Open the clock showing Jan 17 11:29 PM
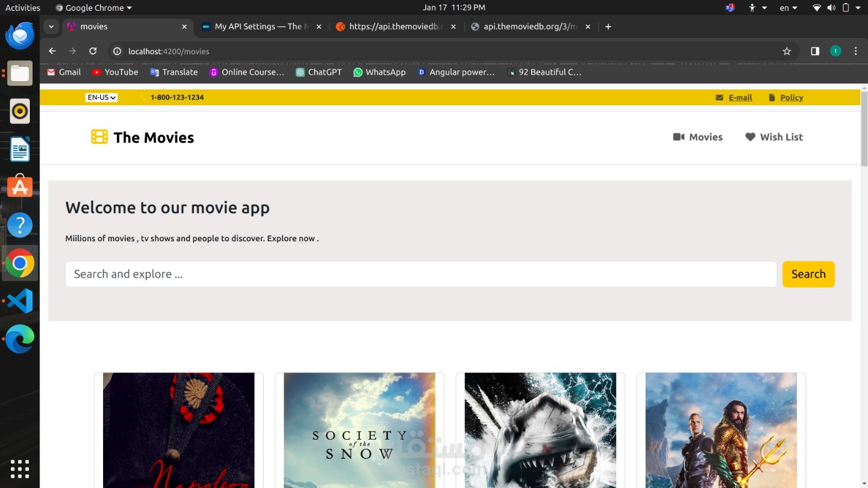Image resolution: width=868 pixels, height=488 pixels. [454, 8]
